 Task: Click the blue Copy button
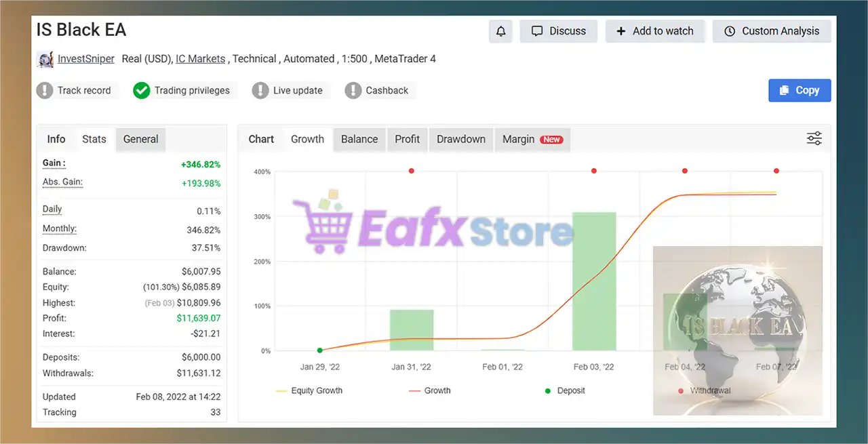point(800,90)
